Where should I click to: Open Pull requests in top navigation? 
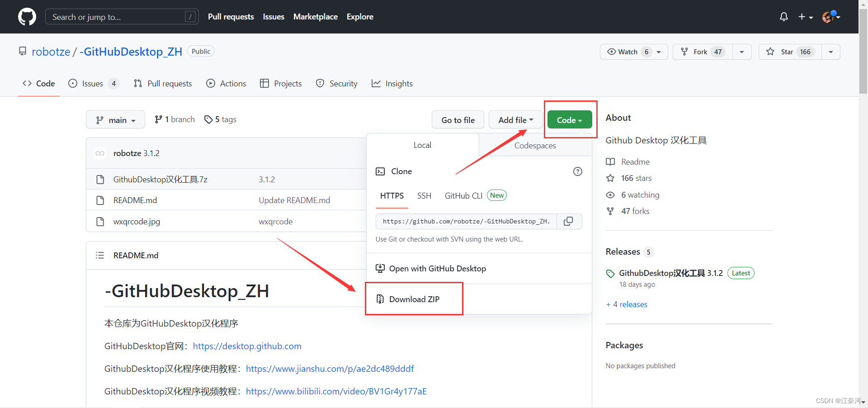(231, 17)
